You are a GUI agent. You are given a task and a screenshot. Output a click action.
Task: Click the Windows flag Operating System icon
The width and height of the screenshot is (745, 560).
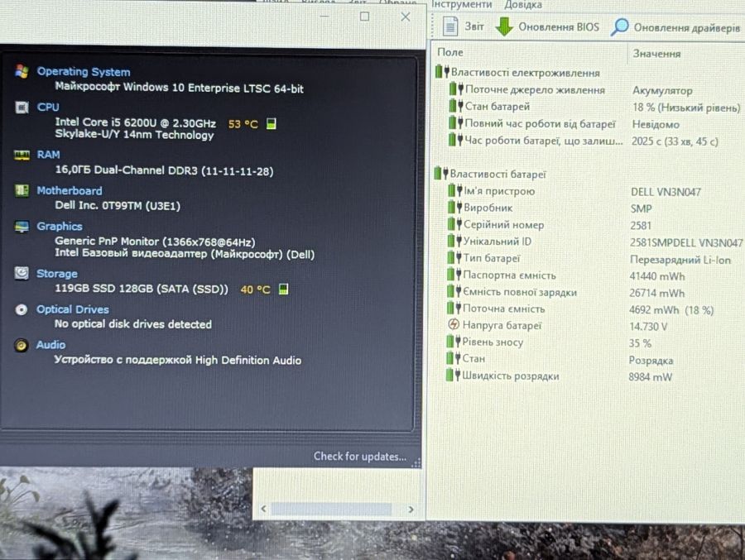click(22, 71)
